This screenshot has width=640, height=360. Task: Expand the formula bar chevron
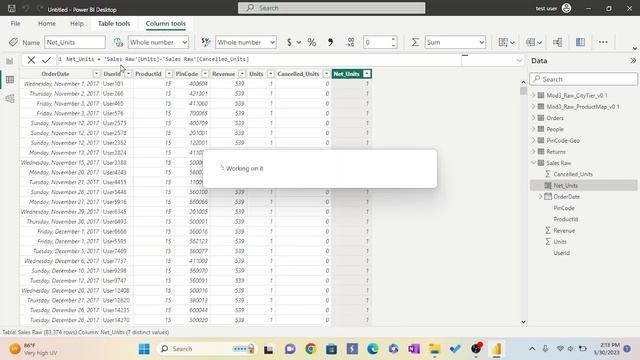pyautogui.click(x=519, y=60)
